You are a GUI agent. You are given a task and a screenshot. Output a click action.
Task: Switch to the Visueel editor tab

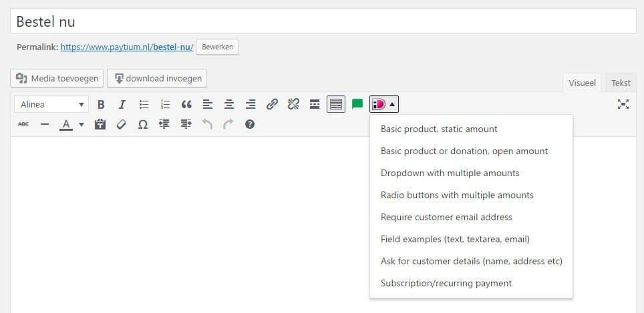pos(582,83)
